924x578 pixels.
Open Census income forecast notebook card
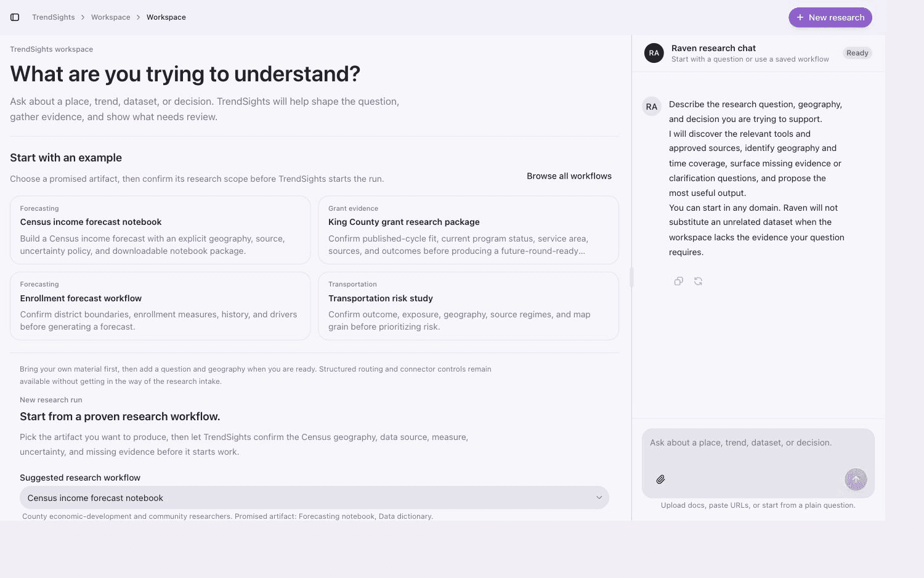coord(160,230)
